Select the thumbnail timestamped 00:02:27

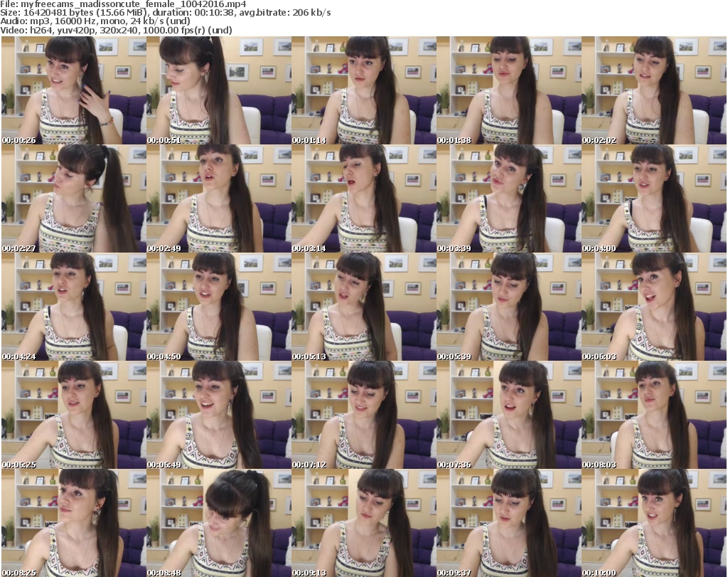pos(74,198)
